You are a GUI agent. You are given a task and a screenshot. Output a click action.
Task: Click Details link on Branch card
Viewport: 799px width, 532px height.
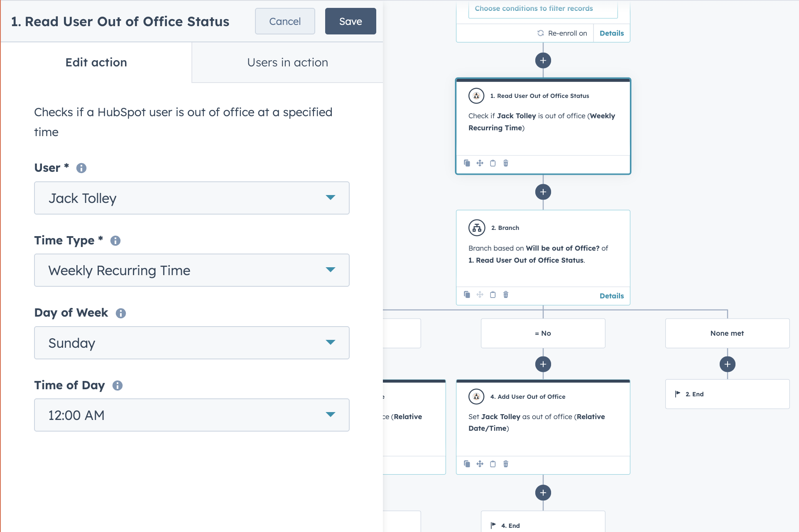point(611,296)
